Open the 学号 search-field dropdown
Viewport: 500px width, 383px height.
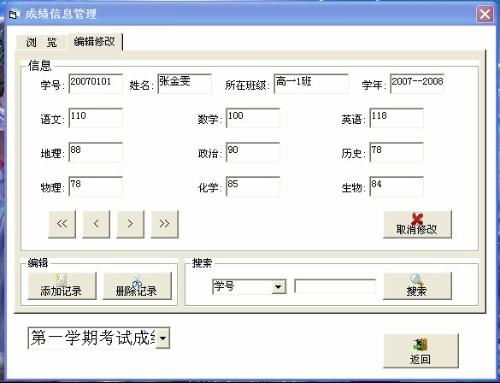click(279, 287)
